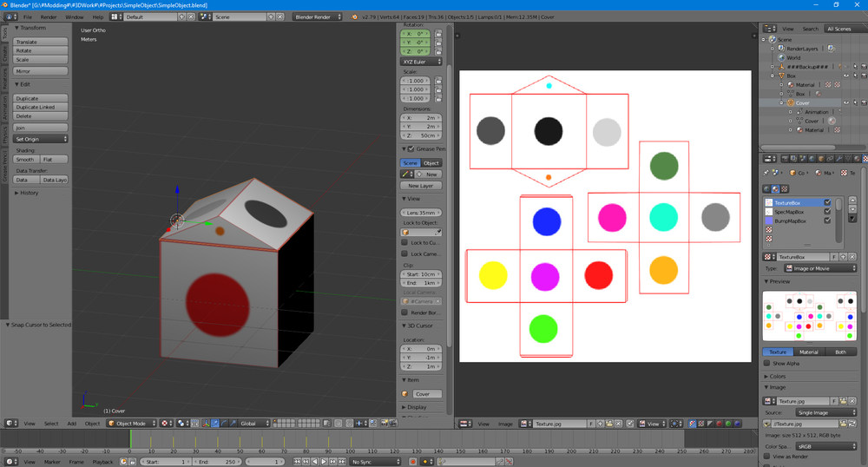Open the modifiers wrench properties tab

[838, 159]
